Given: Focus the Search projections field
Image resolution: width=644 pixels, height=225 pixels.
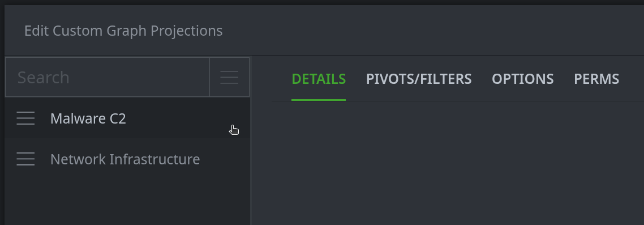Looking at the screenshot, I should 108,77.
